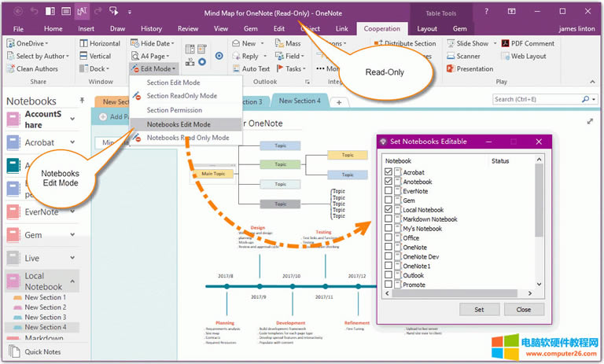The height and width of the screenshot is (364, 604).
Task: Expand the Gem notebook in sidebar
Action: coord(72,235)
